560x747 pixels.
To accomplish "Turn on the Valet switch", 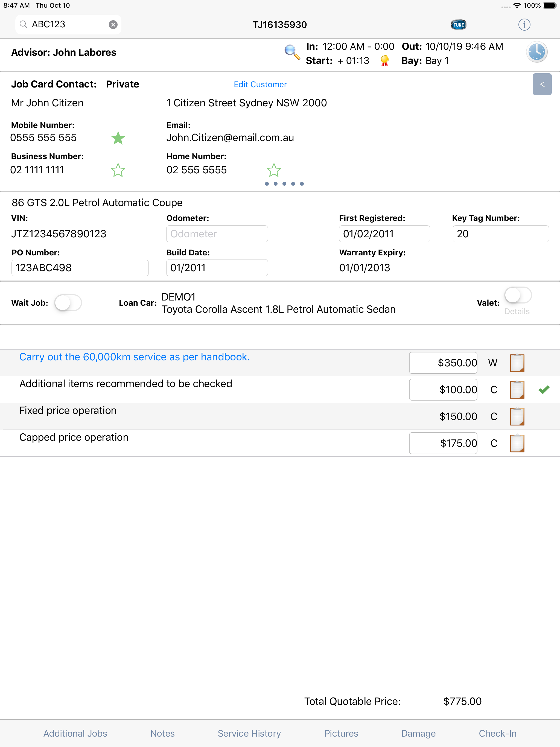I will click(x=518, y=296).
